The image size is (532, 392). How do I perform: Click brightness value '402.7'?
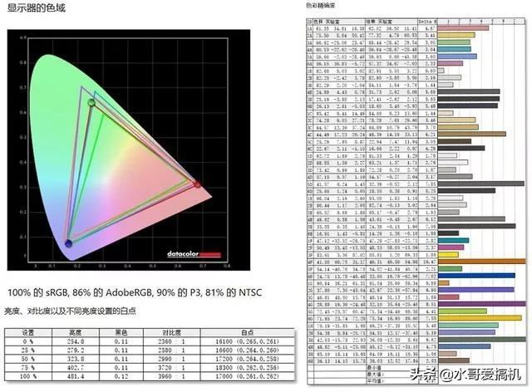coord(76,368)
